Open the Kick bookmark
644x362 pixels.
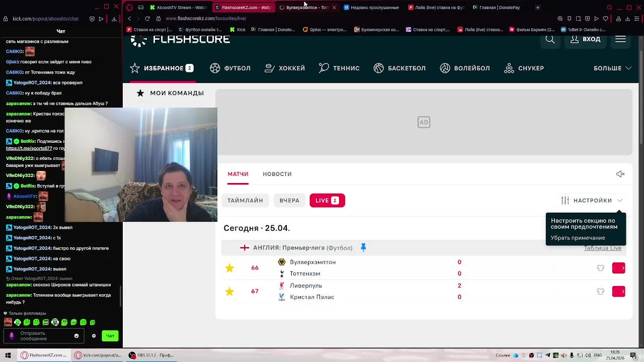click(237, 30)
